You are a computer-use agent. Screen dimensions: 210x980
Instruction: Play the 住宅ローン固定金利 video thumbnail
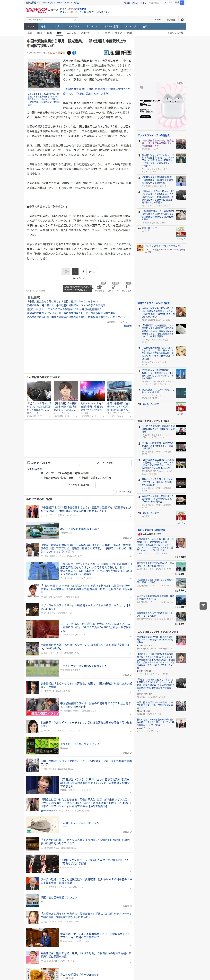point(181,447)
